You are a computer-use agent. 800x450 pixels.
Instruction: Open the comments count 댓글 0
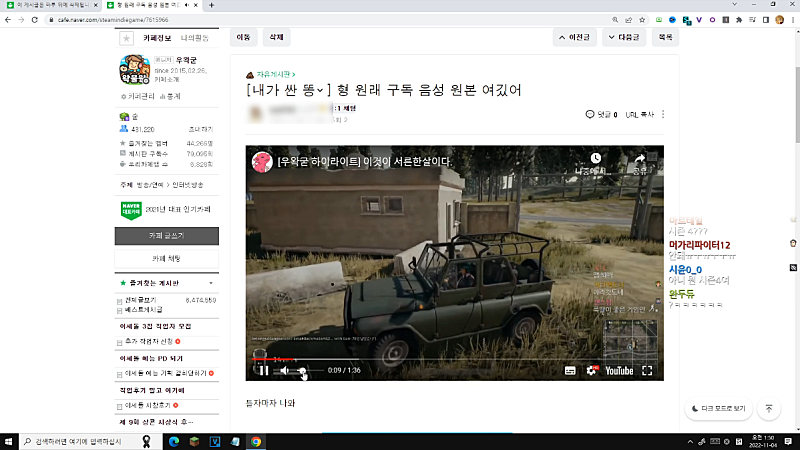602,114
